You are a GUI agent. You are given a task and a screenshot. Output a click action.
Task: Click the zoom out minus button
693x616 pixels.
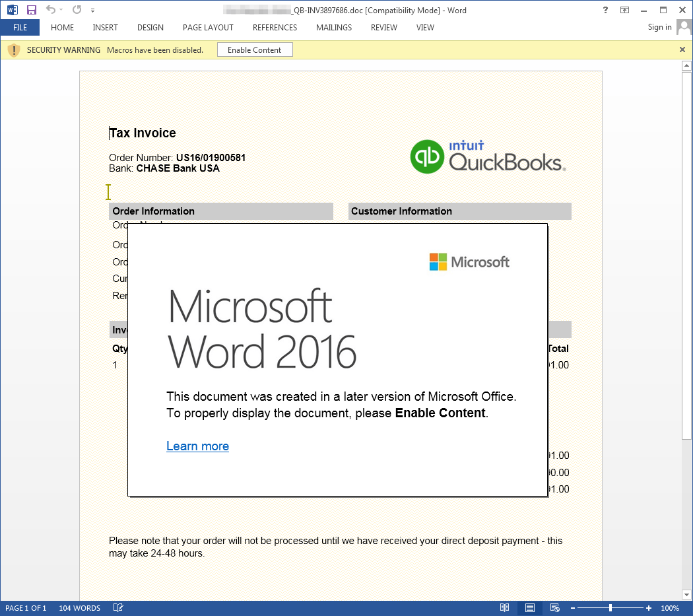point(572,609)
